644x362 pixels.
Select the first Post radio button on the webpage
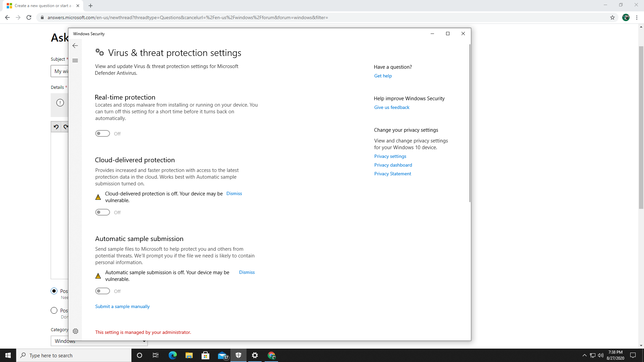54,291
